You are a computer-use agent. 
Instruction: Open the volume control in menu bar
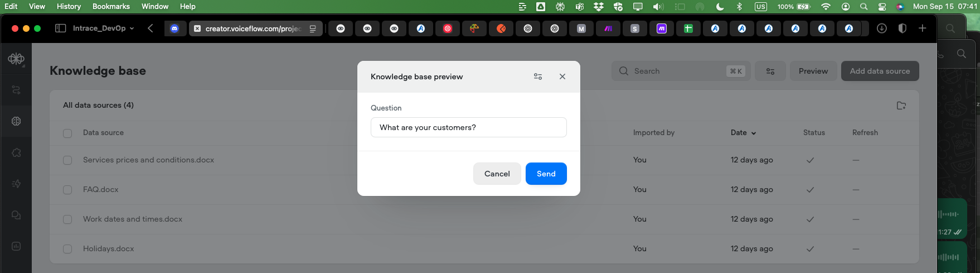658,7
